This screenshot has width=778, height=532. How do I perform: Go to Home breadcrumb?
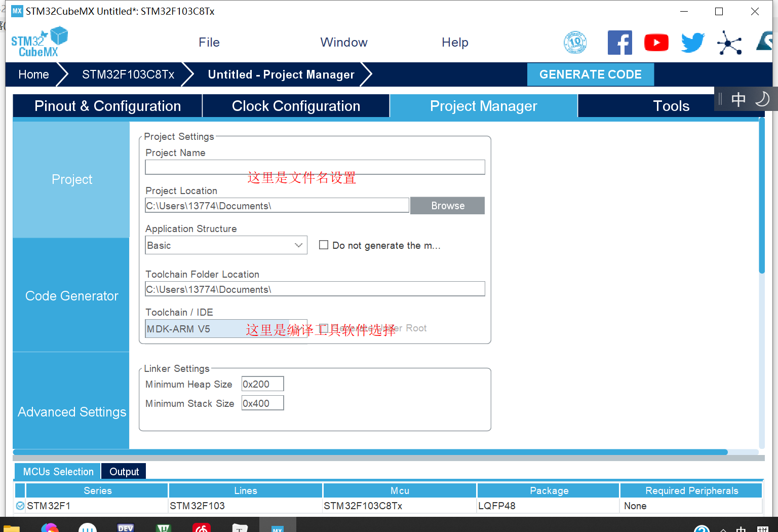click(33, 74)
